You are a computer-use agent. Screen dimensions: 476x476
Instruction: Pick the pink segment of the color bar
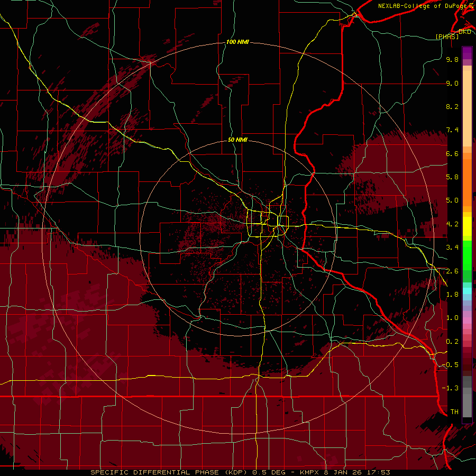click(x=467, y=321)
